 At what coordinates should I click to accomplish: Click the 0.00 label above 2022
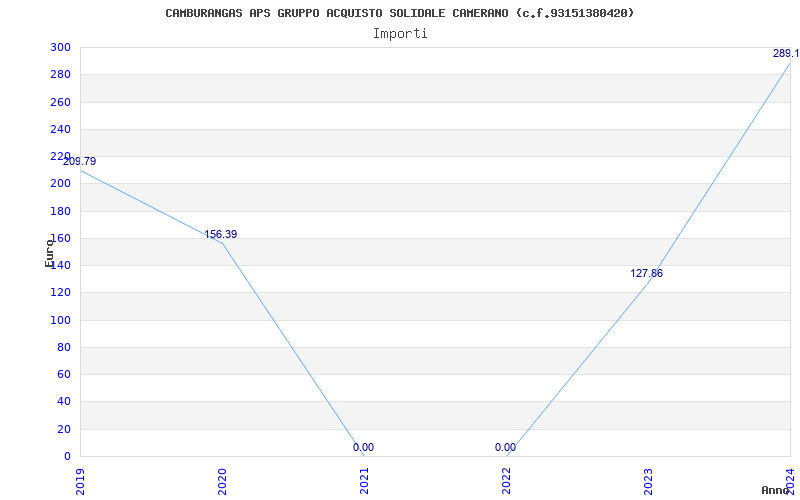pyautogui.click(x=505, y=447)
